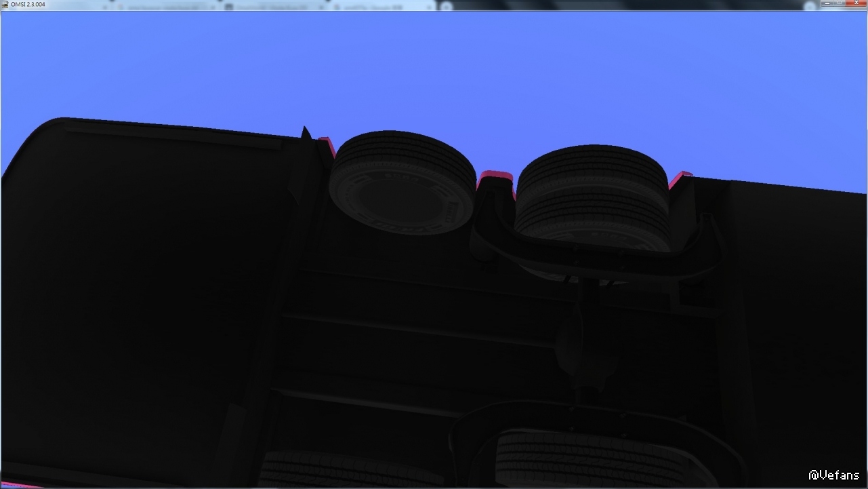
Task: Maximize the OMSI 2.3.004 window
Action: (x=841, y=3)
